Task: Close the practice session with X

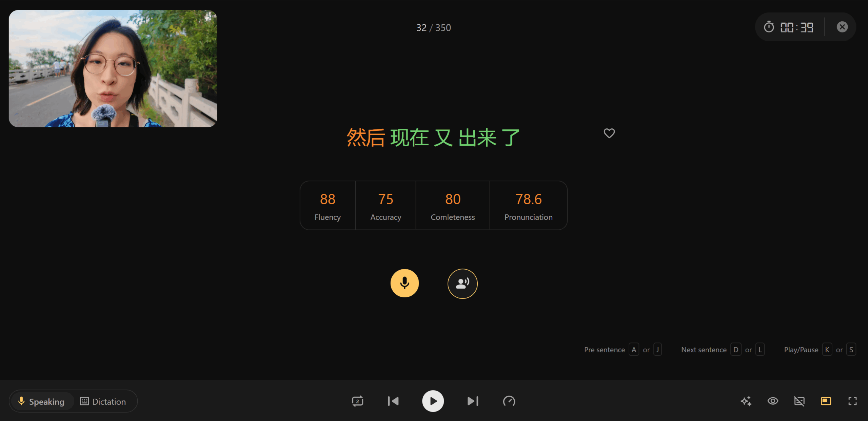Action: point(842,27)
